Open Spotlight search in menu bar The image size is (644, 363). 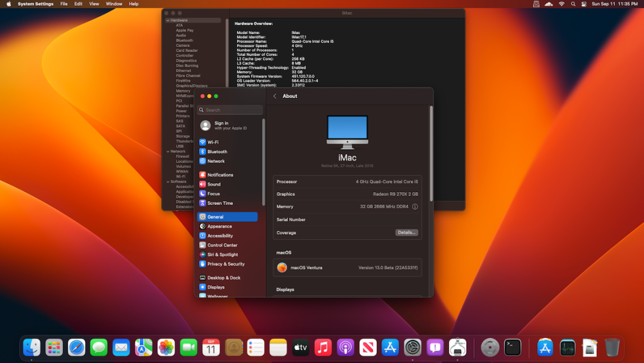(573, 4)
